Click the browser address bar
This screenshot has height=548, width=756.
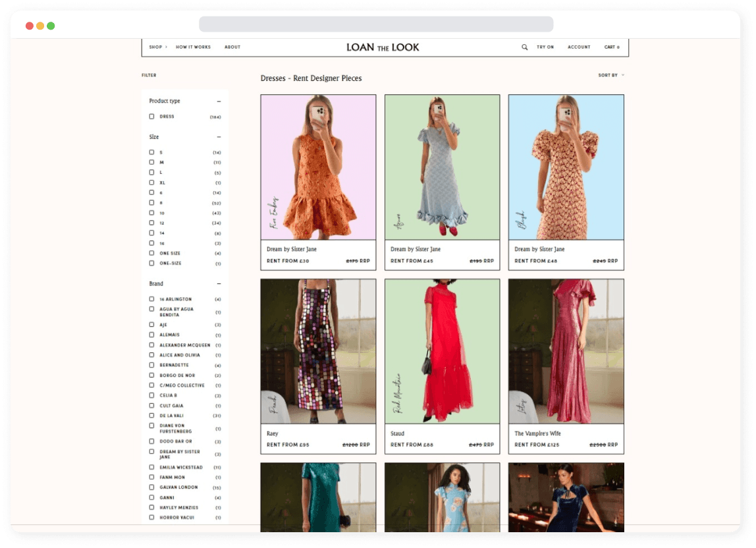click(x=376, y=24)
